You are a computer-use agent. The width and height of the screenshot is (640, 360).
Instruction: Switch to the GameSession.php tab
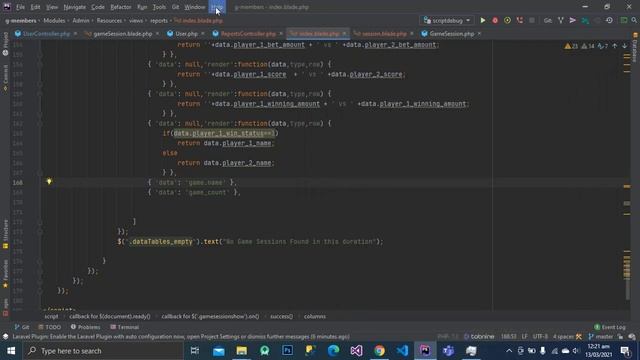point(451,34)
